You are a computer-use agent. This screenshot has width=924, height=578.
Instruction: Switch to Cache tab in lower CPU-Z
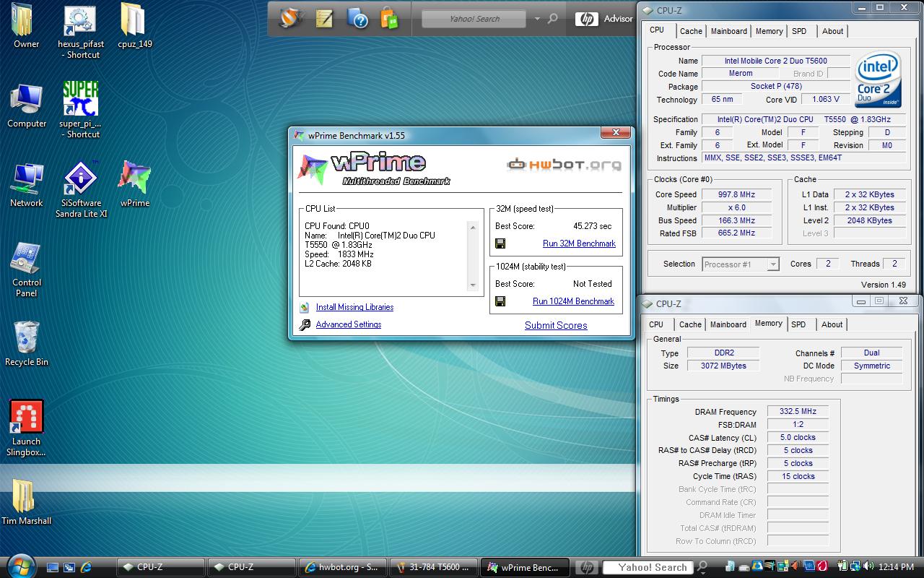pyautogui.click(x=690, y=324)
